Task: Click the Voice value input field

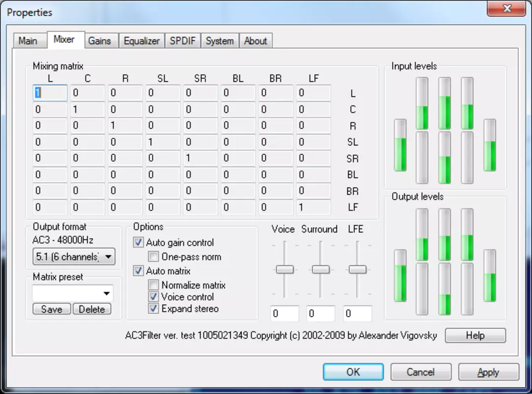Action: (x=285, y=313)
